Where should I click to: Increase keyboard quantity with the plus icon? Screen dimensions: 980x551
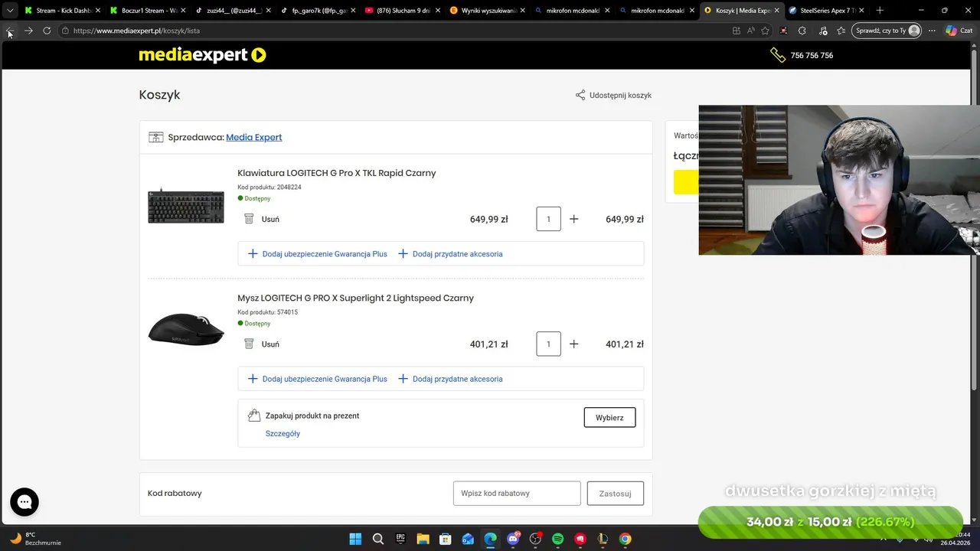pos(574,219)
